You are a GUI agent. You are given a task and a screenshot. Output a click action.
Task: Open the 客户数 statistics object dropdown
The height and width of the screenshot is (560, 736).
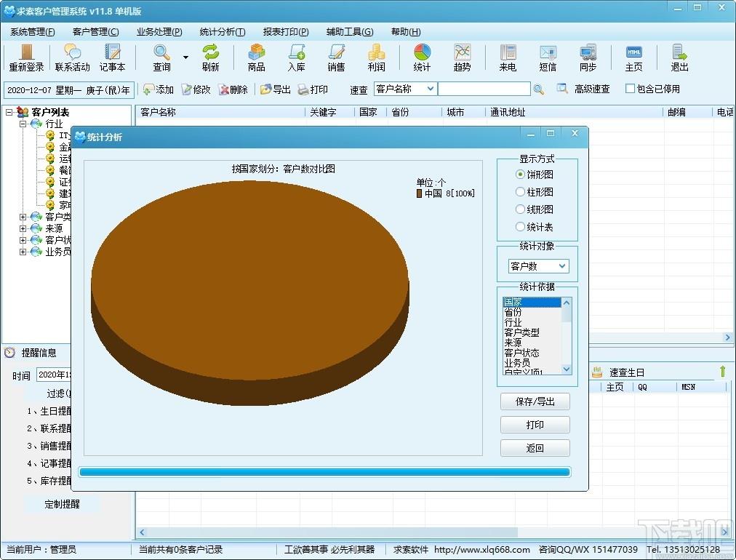tap(538, 266)
